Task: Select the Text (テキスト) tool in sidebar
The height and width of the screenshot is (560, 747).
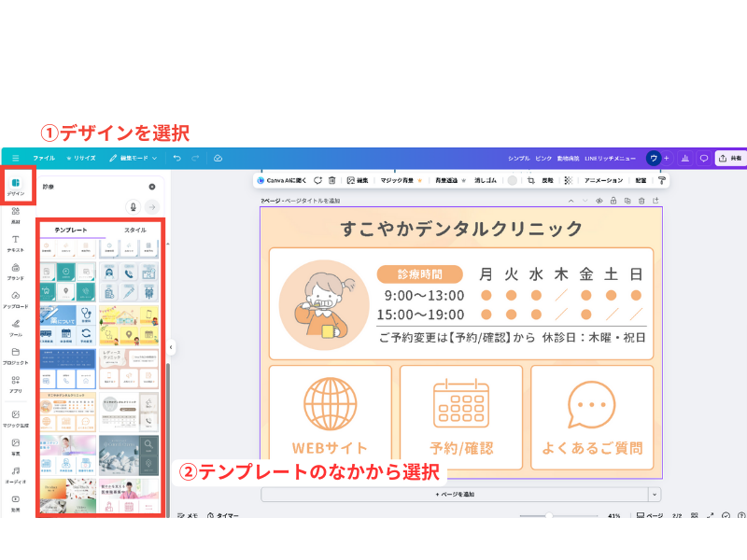Action: tap(16, 244)
